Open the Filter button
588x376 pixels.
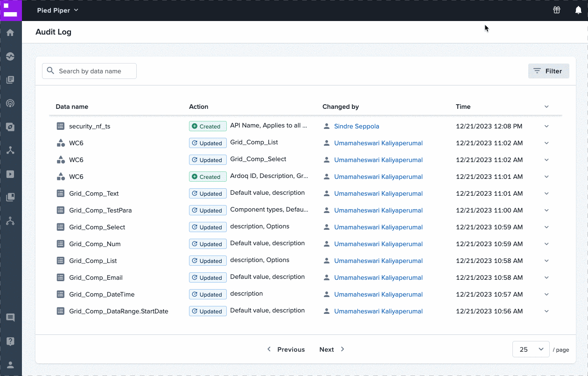(x=548, y=71)
